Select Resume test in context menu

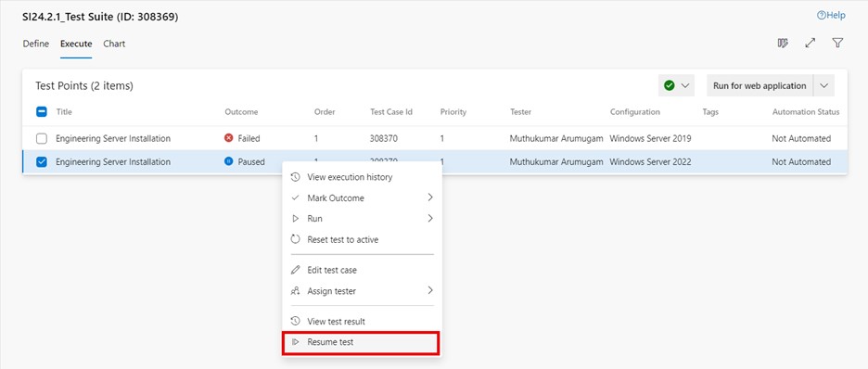pyautogui.click(x=361, y=342)
